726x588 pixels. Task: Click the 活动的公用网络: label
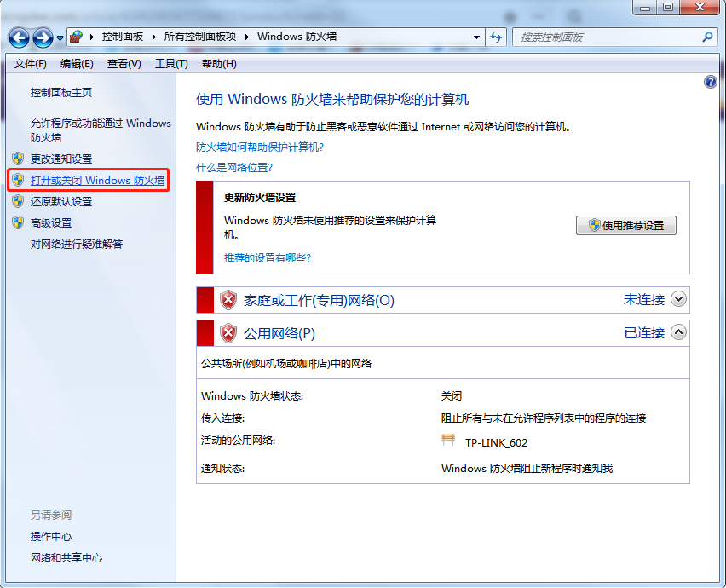tap(238, 441)
